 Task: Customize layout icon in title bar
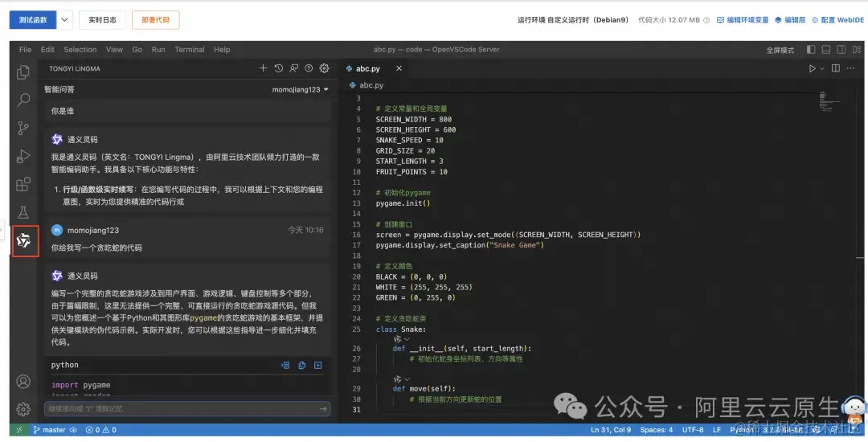(x=856, y=50)
